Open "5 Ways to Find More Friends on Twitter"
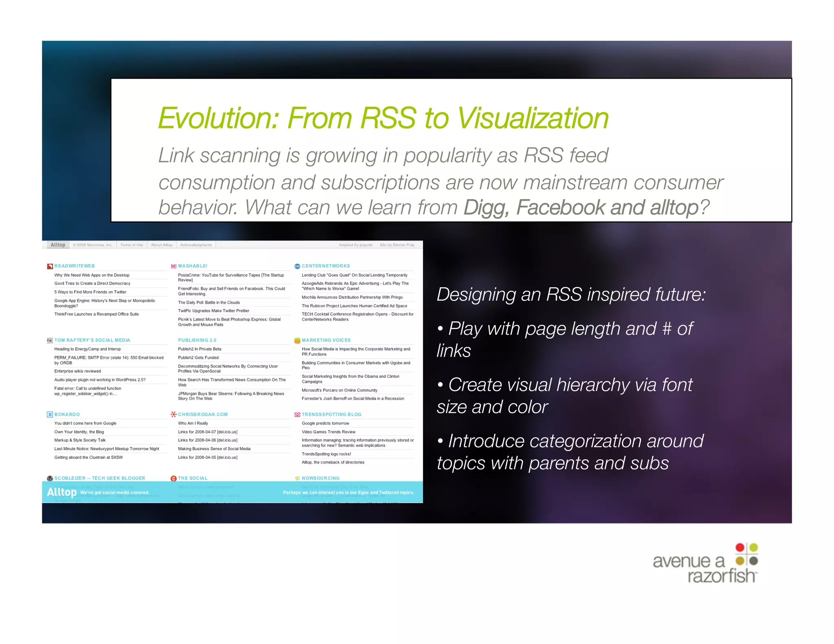 tap(90, 292)
